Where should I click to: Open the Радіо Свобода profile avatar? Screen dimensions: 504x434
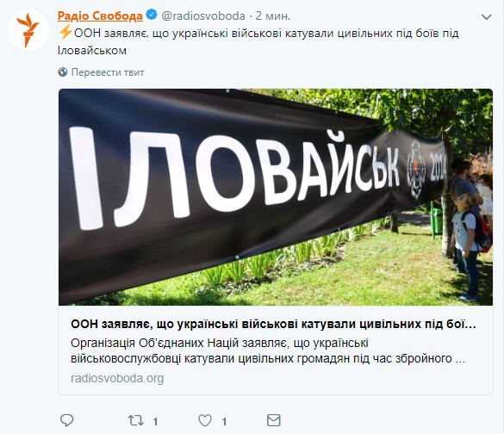pos(28,30)
